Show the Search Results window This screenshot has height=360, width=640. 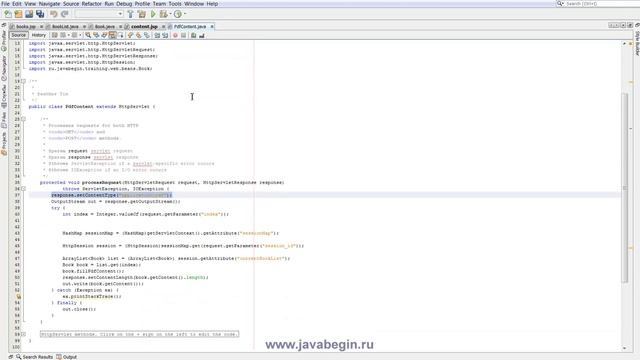pos(34,357)
